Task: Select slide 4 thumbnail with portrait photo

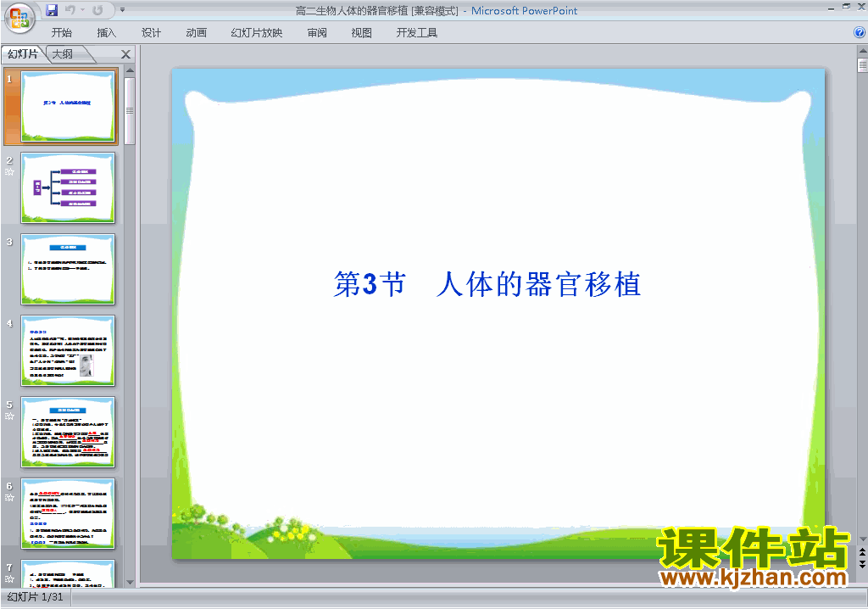Action: pos(68,351)
